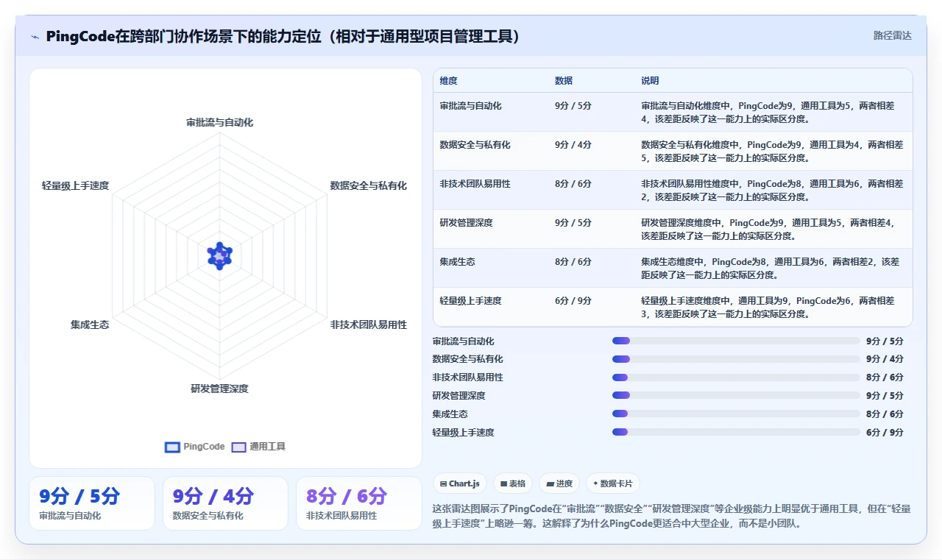This screenshot has height=560, width=942.
Task: Click the 审批流与自动化 progress bar
Action: coord(736,341)
